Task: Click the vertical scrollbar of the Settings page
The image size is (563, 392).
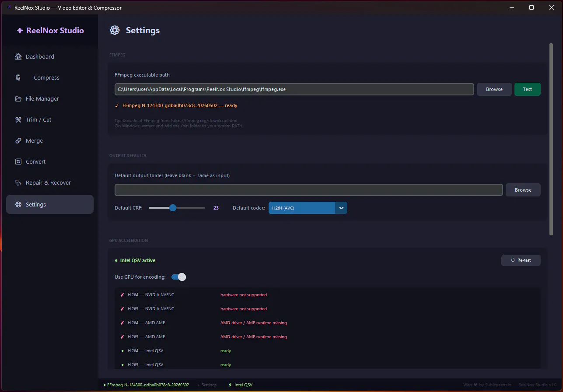Action: pos(551,139)
